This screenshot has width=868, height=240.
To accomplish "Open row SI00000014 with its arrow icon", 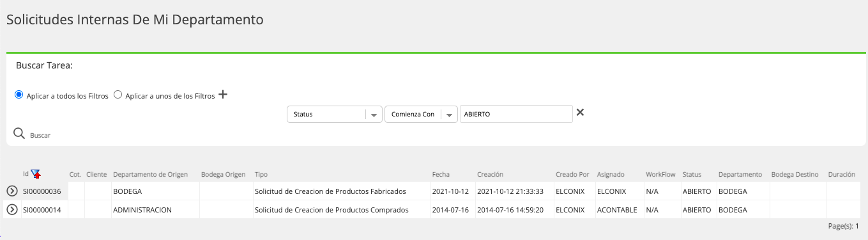I will 11,209.
